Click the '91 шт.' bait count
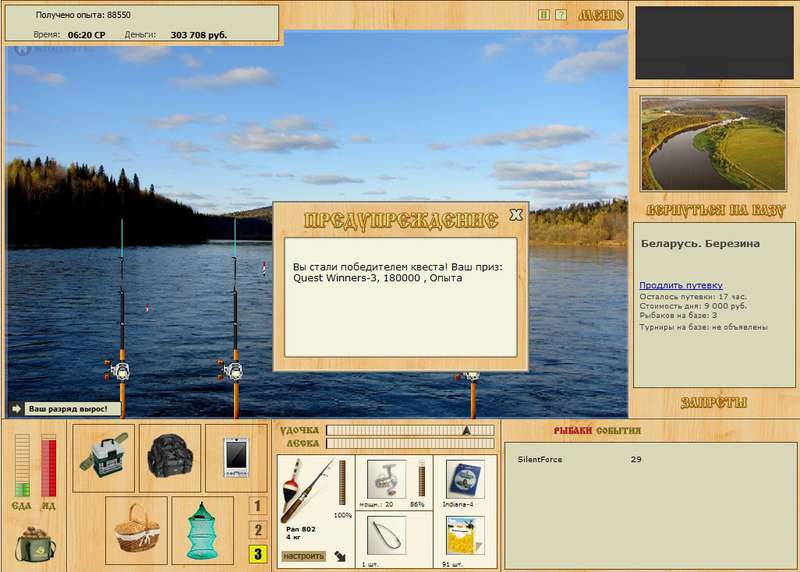The image size is (800, 572). pyautogui.click(x=452, y=564)
